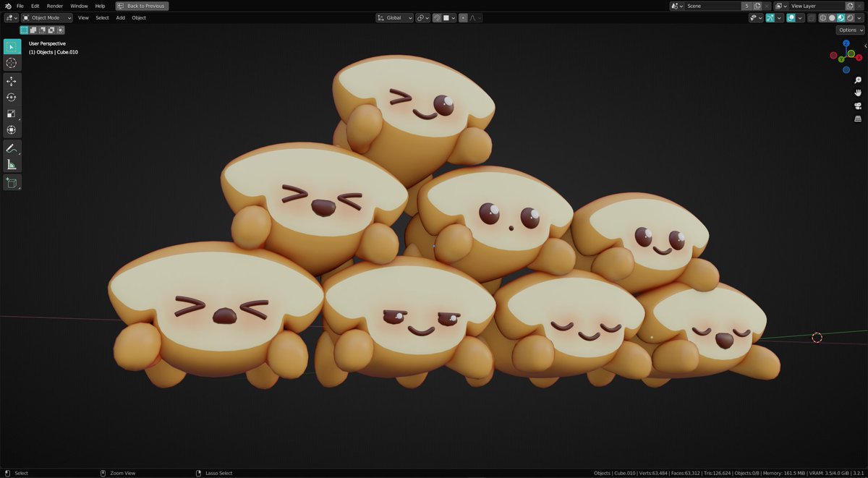Set selection mode to extend
The image size is (868, 478).
coord(33,30)
